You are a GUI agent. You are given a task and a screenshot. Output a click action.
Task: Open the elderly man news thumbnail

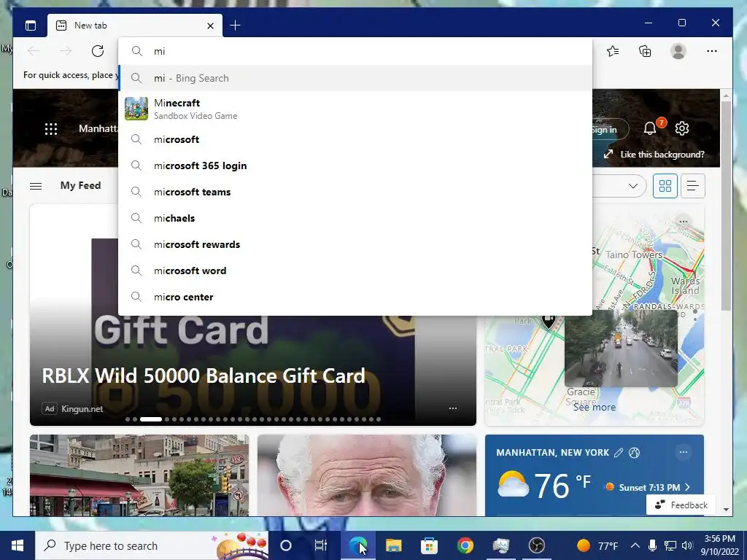point(367,475)
